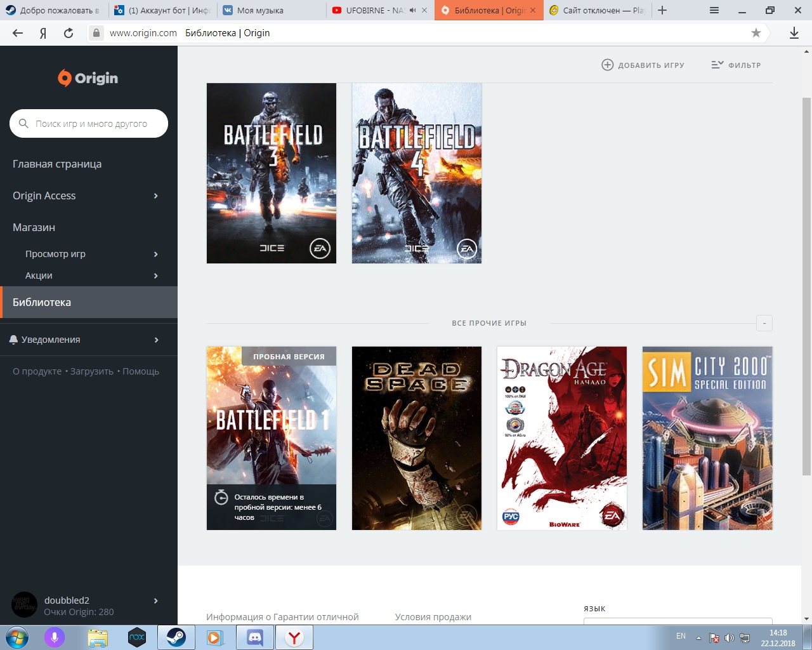Open Battlefield 4 game tile

pyautogui.click(x=417, y=173)
